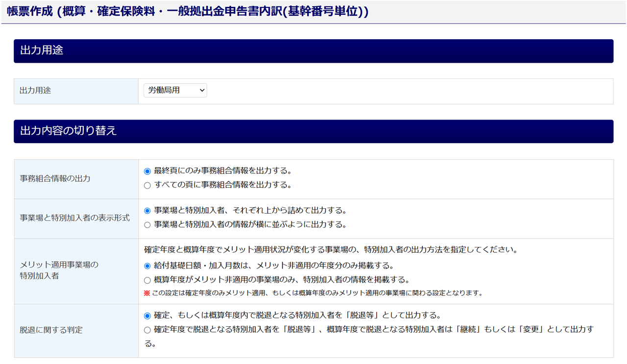Select 概算年度がメリット非適用の事業場のみ radio option
Screen dimensions: 627x364
pos(147,280)
